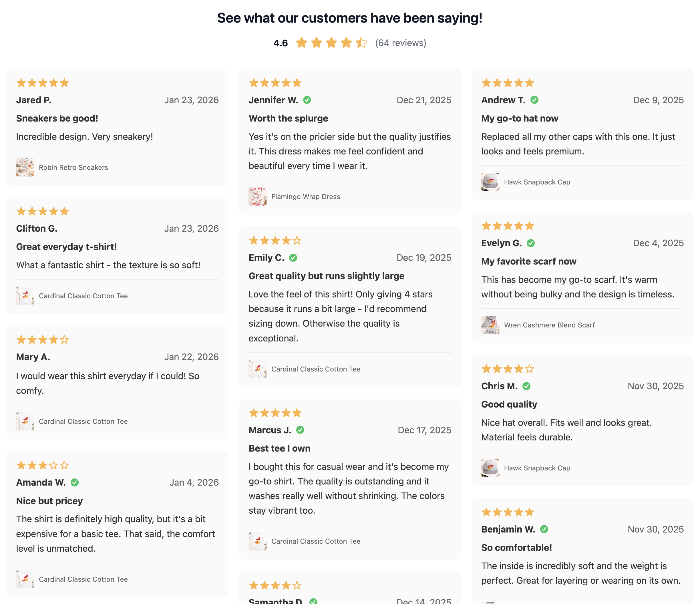Click verified checkmark beside Chris M.
Image resolution: width=700 pixels, height=604 pixels.
pos(526,386)
